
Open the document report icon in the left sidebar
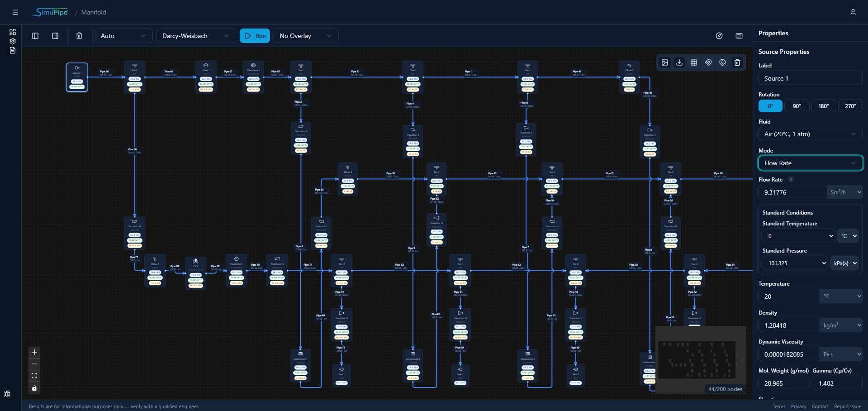(x=13, y=50)
